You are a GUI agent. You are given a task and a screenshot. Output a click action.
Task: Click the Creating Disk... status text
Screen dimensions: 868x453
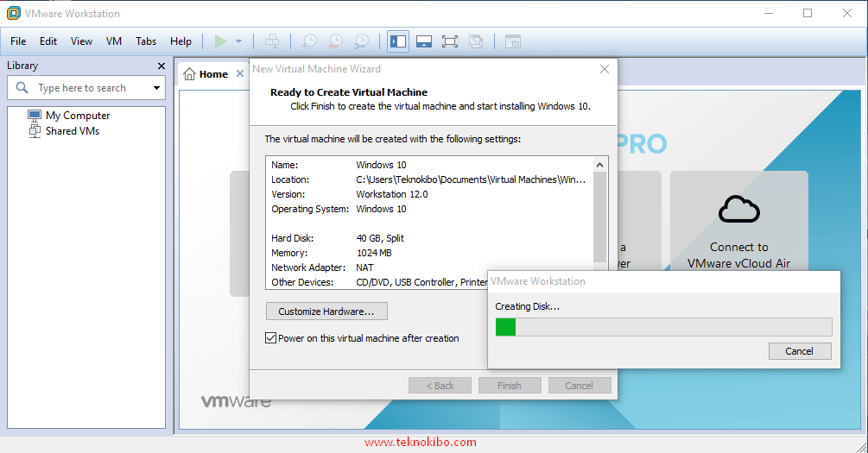528,306
